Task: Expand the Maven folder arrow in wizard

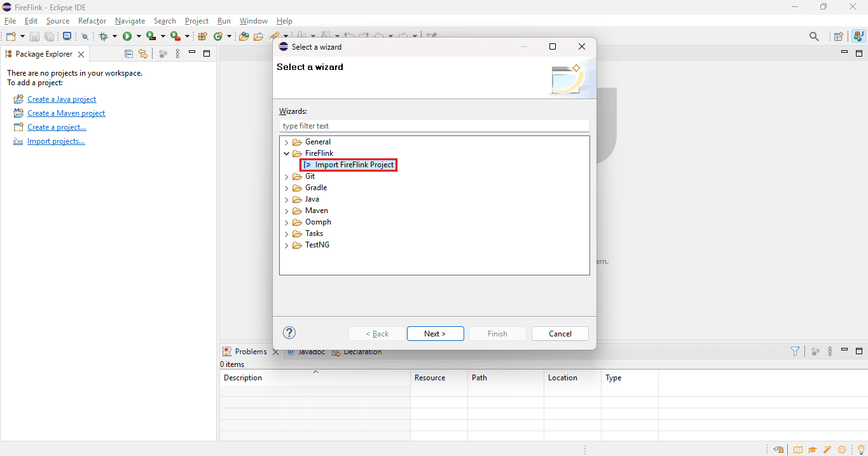Action: click(286, 211)
